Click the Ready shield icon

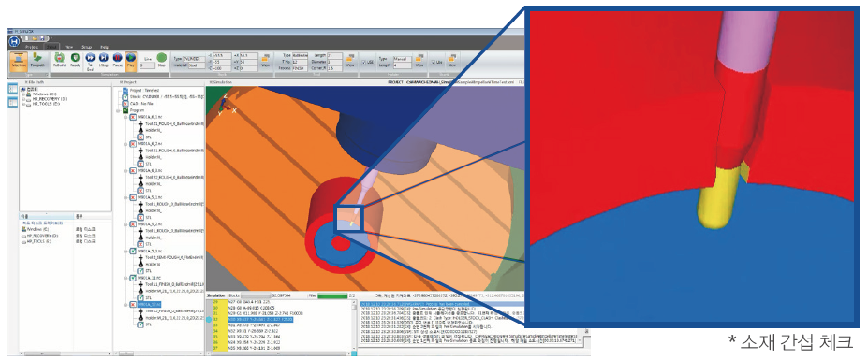pyautogui.click(x=75, y=60)
